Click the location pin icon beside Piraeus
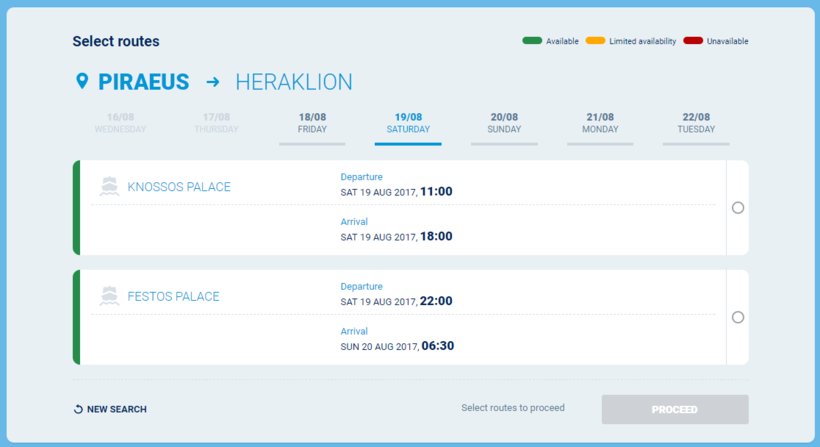 82,81
